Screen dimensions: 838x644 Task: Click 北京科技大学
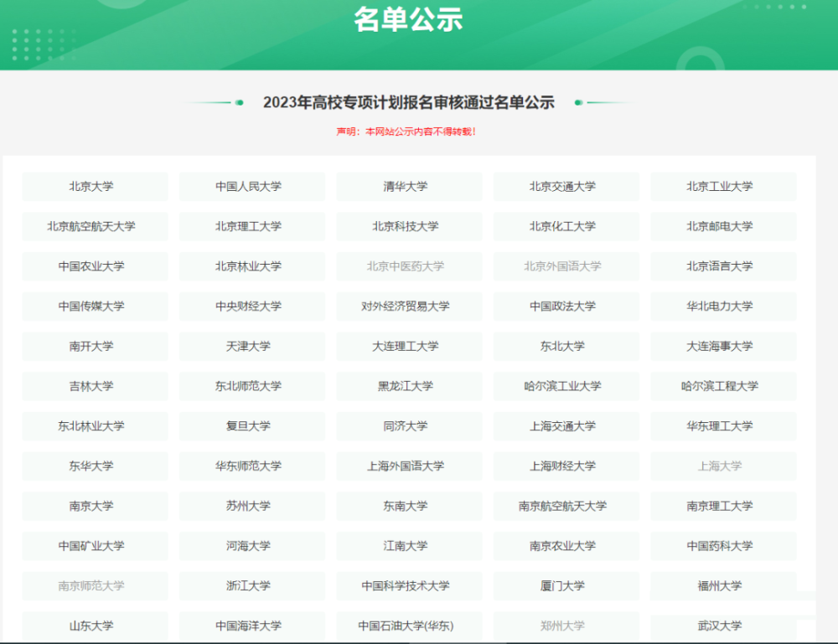410,226
